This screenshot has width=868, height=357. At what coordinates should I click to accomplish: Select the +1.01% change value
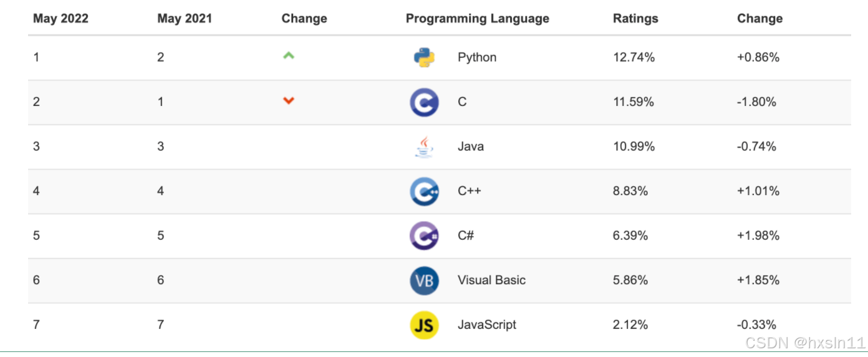tap(758, 191)
